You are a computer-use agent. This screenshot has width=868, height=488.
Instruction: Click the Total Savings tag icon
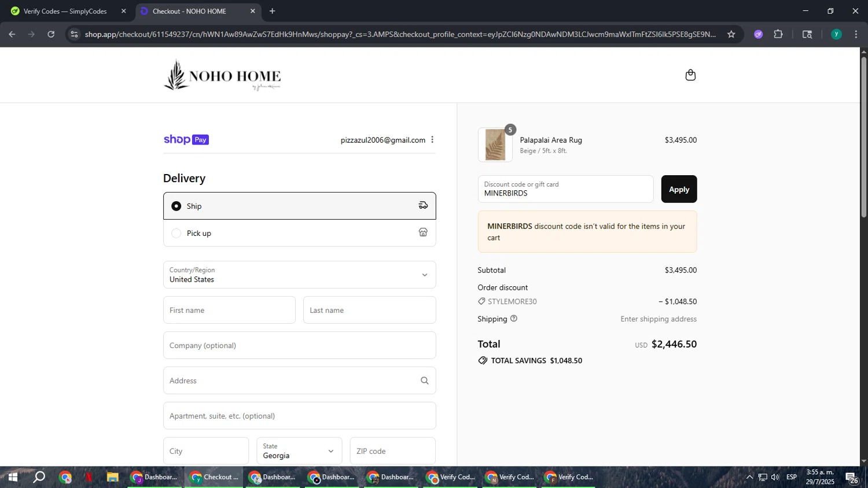(483, 360)
